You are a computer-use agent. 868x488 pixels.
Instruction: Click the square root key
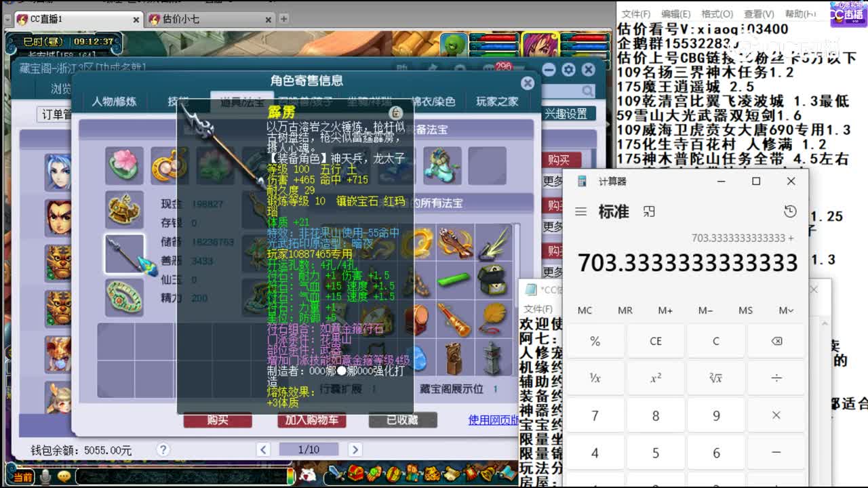tap(716, 378)
